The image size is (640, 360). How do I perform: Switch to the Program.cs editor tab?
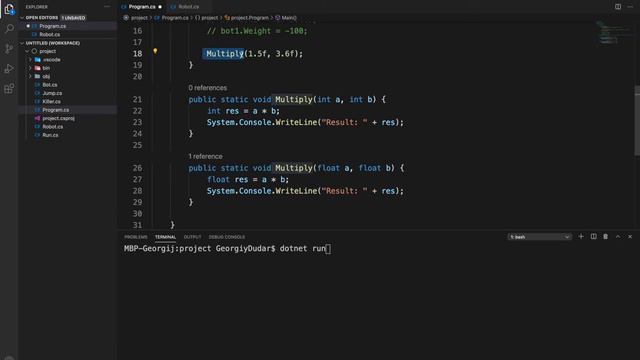141,7
